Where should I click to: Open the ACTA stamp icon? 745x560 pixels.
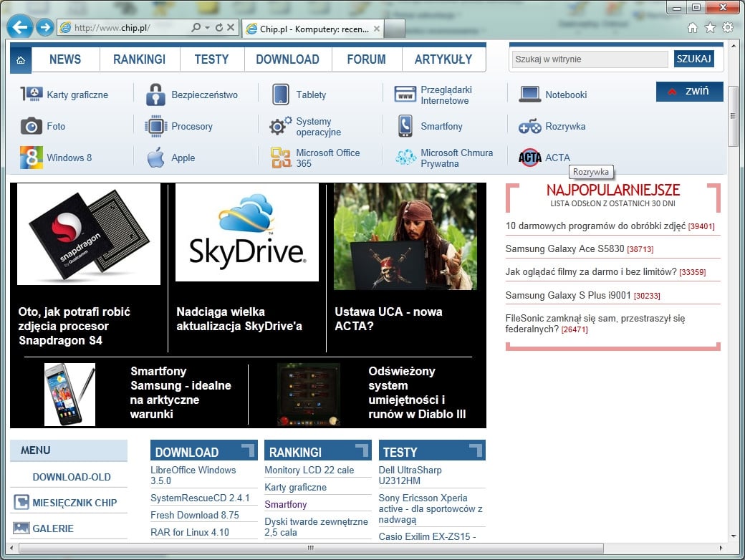[529, 157]
